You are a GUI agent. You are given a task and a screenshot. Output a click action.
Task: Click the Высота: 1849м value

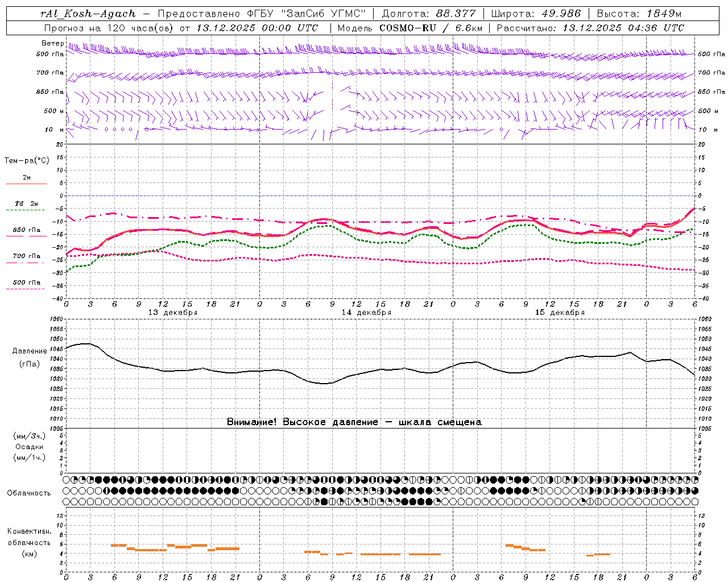639,14
